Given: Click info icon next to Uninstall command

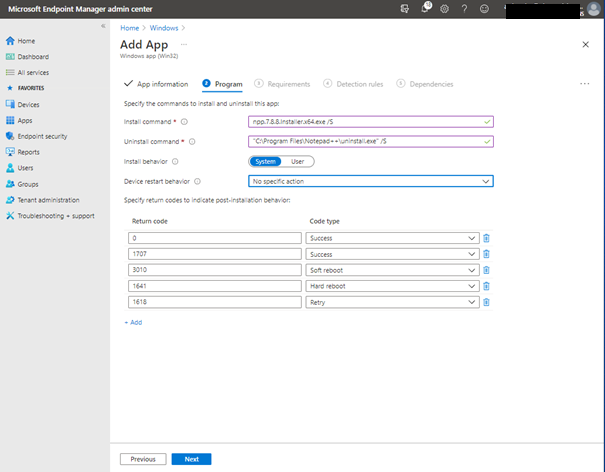Looking at the screenshot, I should [x=192, y=142].
